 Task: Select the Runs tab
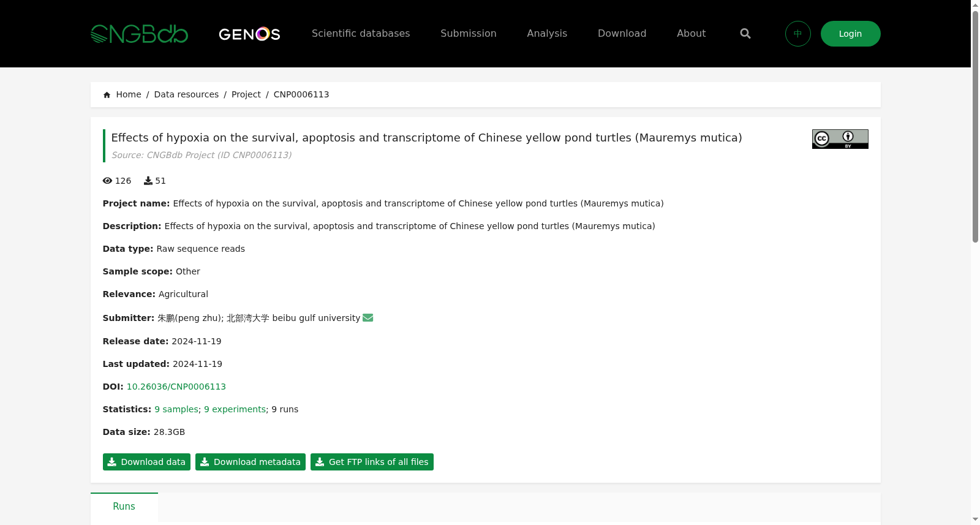pyautogui.click(x=124, y=507)
